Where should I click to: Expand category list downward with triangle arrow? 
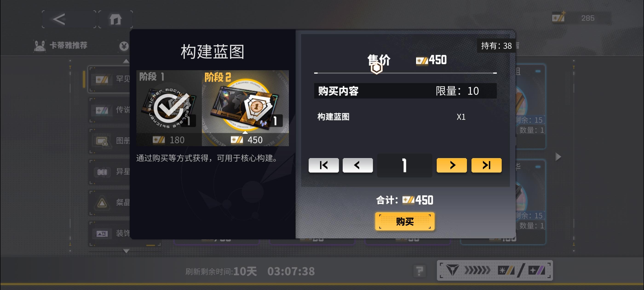(126, 251)
